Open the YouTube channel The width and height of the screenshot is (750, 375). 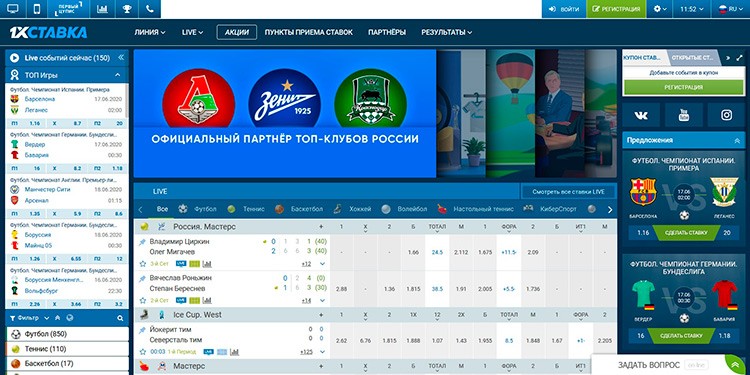coord(684,115)
